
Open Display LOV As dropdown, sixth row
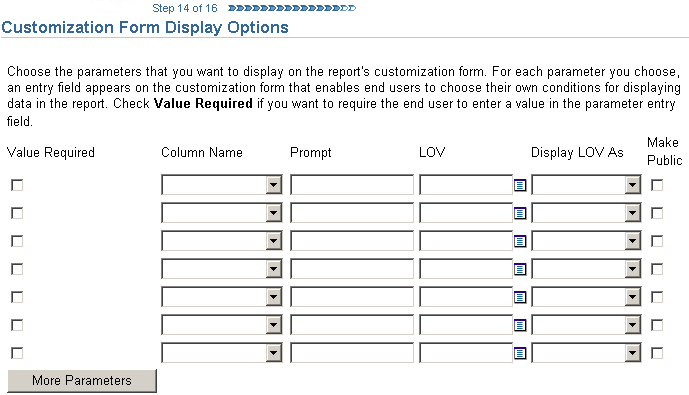(x=586, y=325)
